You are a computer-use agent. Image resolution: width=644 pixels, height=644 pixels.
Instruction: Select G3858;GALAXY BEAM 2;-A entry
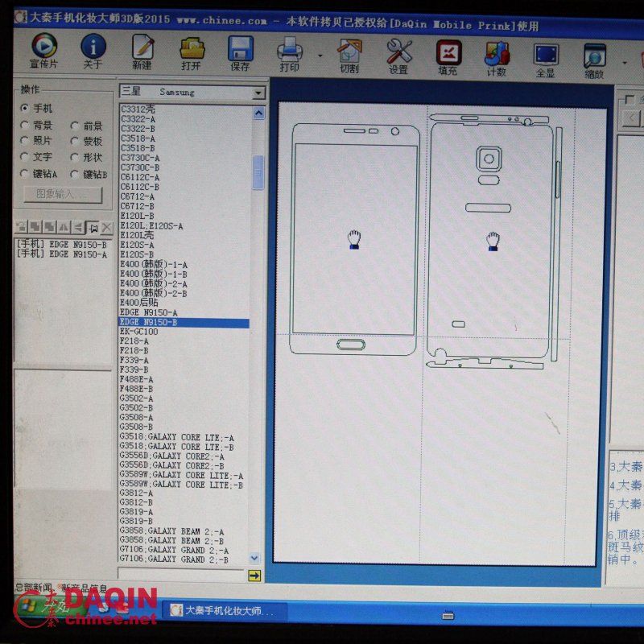[171, 531]
